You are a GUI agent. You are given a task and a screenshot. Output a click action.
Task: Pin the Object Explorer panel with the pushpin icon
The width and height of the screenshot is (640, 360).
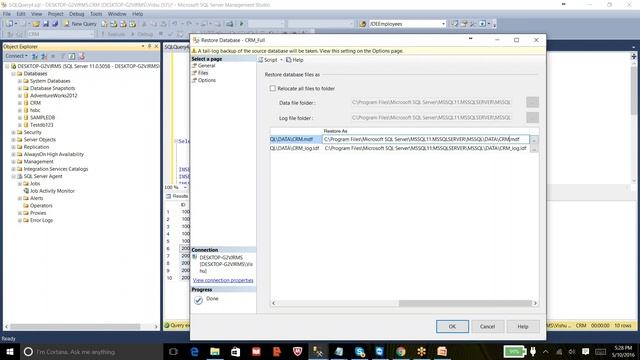[x=149, y=47]
